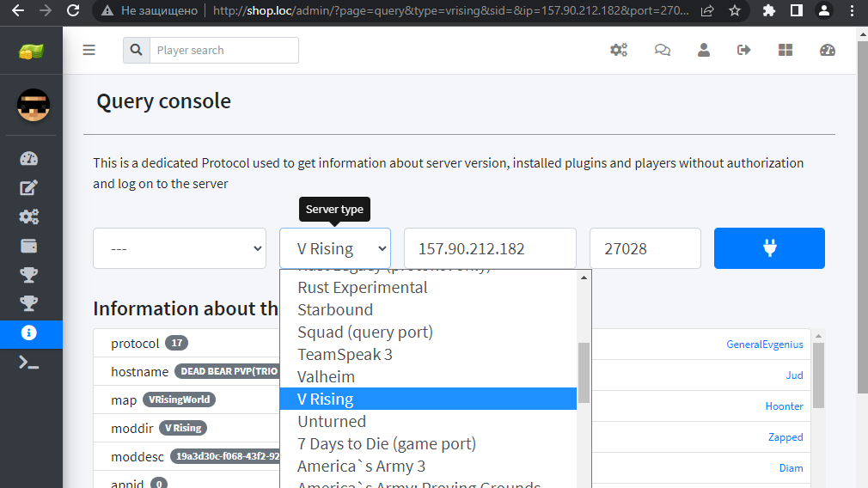Viewport: 868px width, 488px height.
Task: Open the GeneralEvgenius player link
Action: [764, 345]
